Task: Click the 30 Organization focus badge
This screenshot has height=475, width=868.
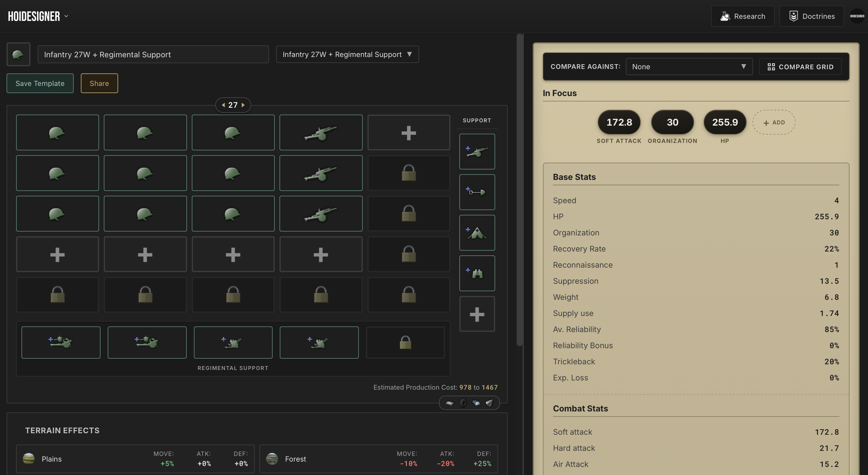Action: [673, 122]
